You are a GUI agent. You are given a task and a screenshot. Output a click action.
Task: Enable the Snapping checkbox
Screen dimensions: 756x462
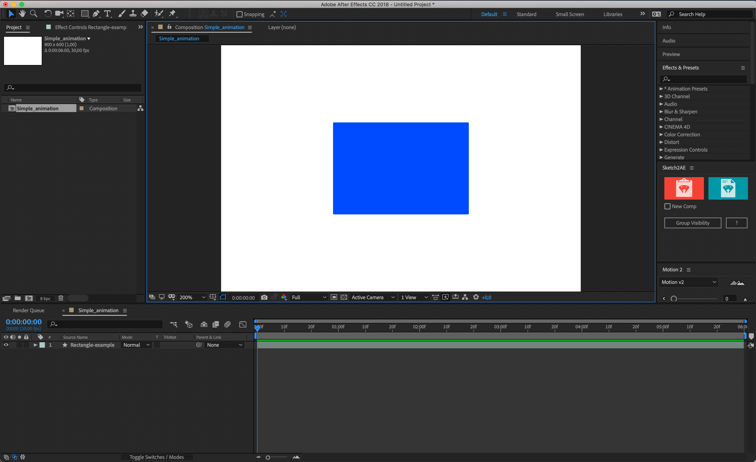tap(240, 14)
